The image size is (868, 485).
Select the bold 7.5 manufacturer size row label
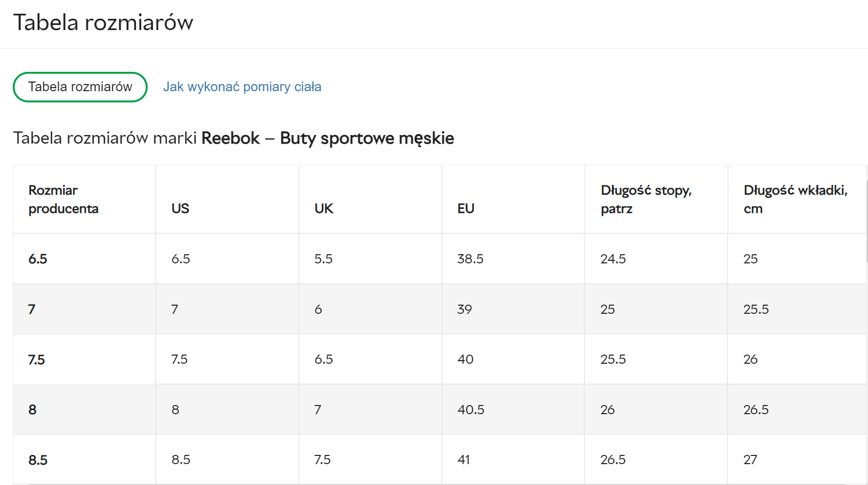37,360
